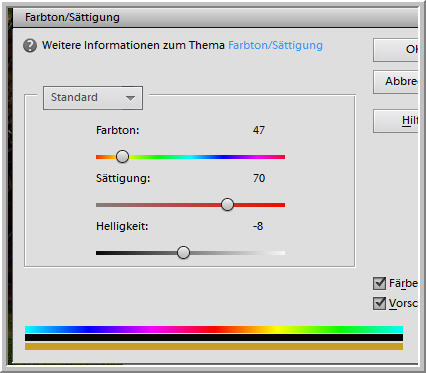
Task: Open the Hilfe button
Action: pos(396,121)
